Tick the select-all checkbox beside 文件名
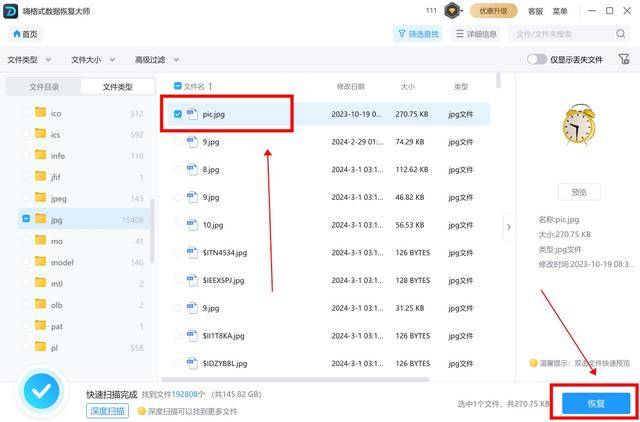This screenshot has width=640, height=422. (178, 86)
